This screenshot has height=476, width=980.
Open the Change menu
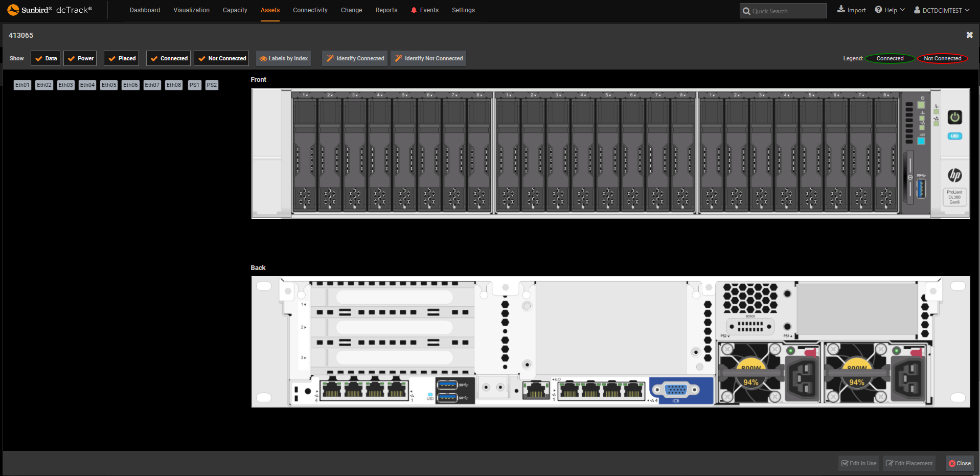point(351,10)
